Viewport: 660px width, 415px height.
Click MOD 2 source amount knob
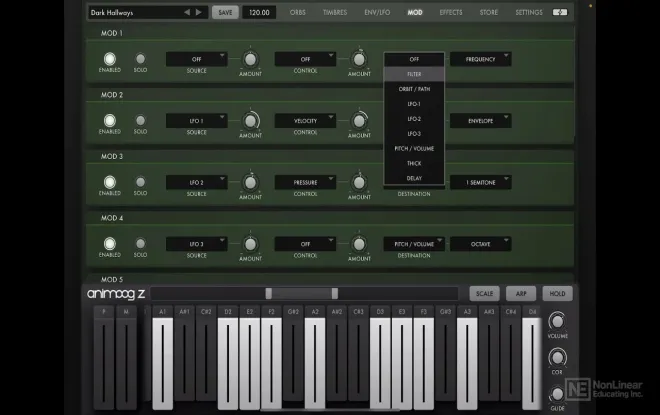tap(250, 121)
